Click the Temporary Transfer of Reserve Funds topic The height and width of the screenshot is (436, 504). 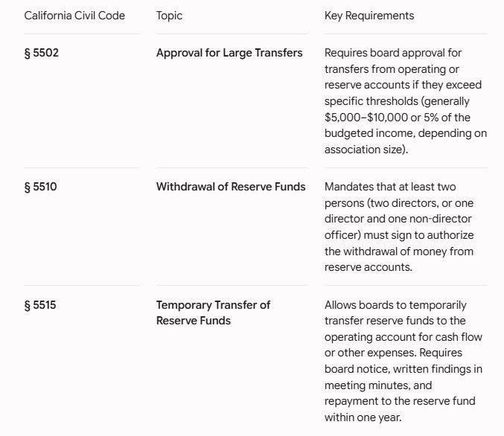(213, 312)
